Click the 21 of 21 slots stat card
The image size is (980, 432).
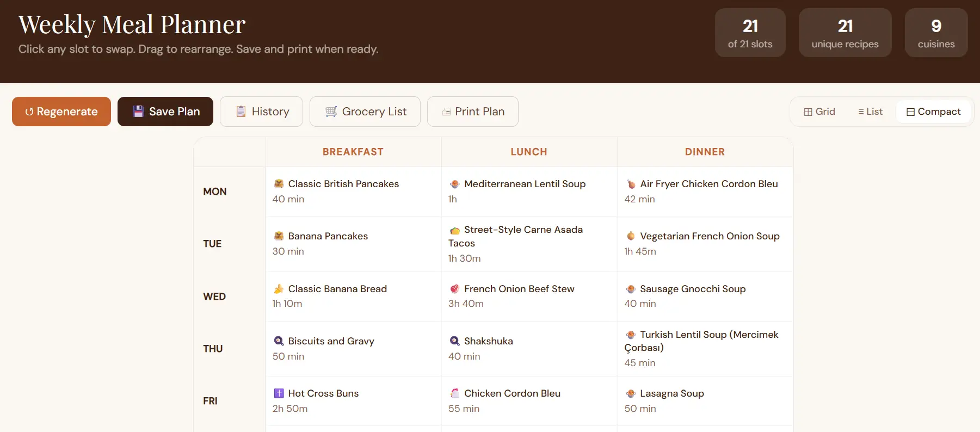coord(750,33)
